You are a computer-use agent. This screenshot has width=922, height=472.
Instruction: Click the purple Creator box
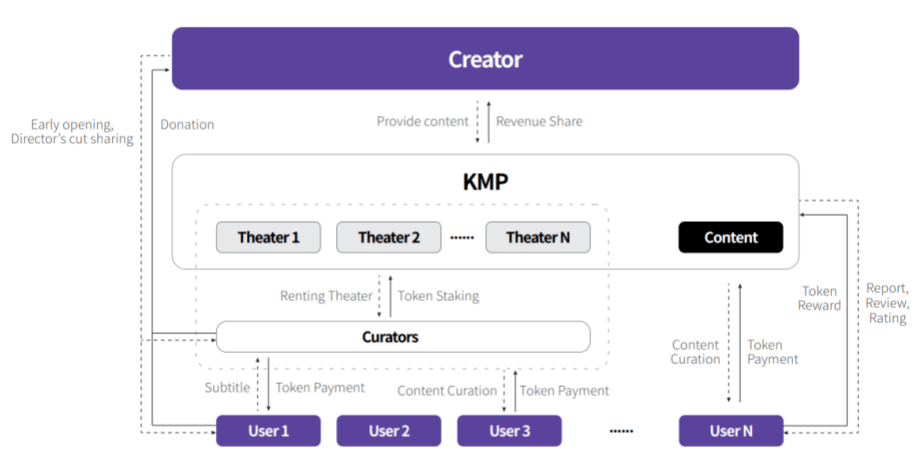[485, 59]
